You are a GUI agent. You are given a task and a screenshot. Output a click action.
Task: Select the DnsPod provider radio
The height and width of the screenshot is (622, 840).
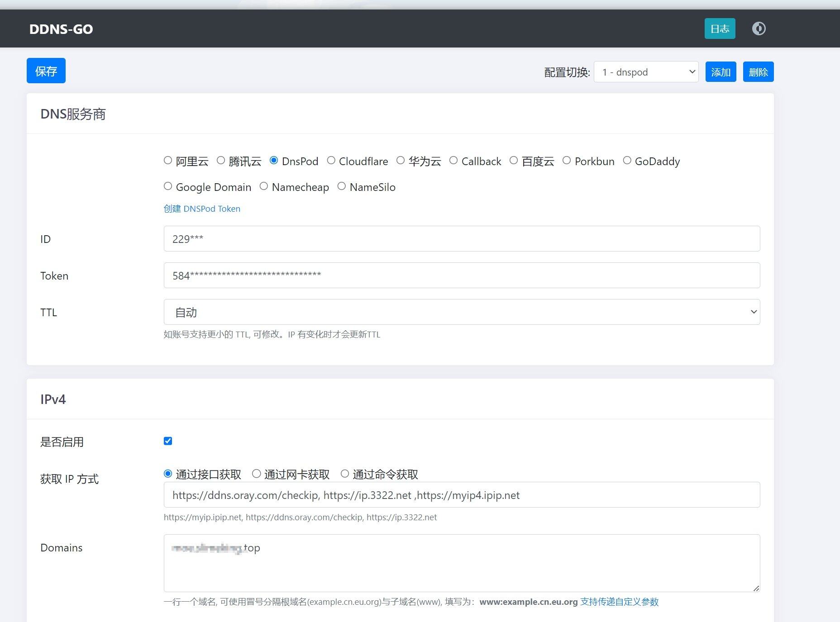[x=274, y=160]
